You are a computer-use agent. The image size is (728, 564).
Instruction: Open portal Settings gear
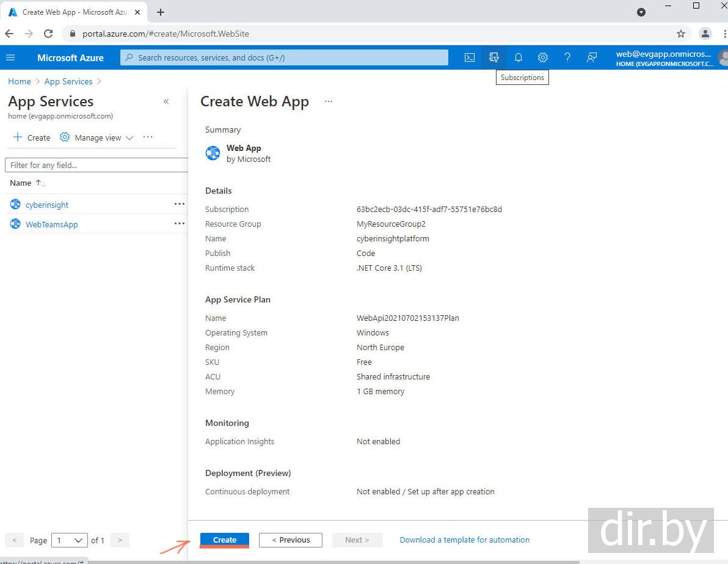coord(542,57)
